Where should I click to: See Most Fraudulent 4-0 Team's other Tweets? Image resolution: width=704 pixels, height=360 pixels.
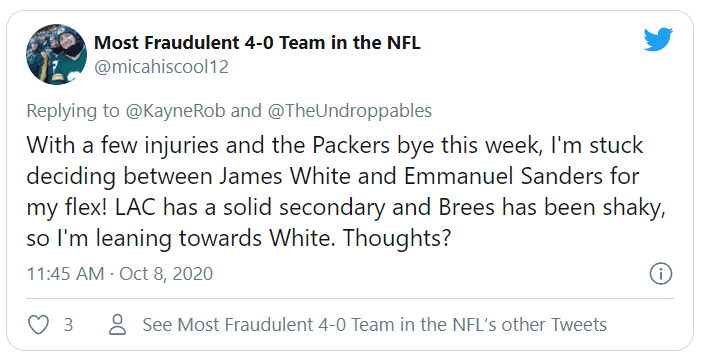(374, 325)
